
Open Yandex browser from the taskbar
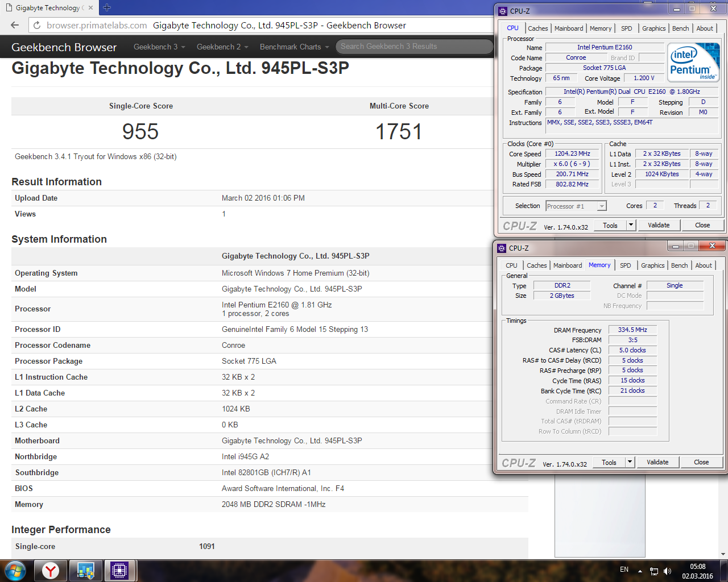point(51,570)
